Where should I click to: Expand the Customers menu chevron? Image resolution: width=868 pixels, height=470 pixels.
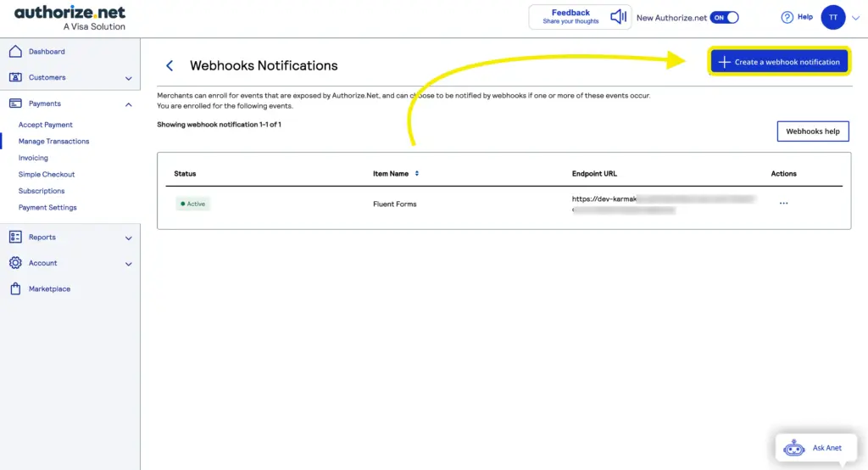click(x=129, y=78)
